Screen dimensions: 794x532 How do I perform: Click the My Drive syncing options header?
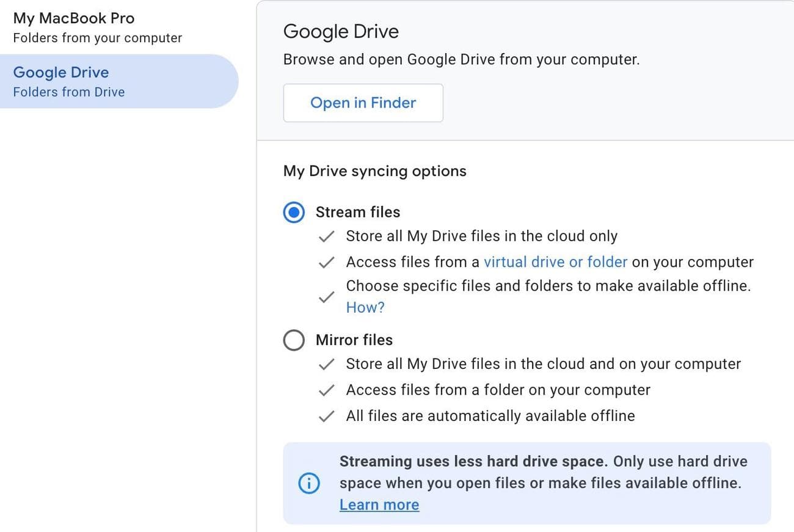(374, 171)
